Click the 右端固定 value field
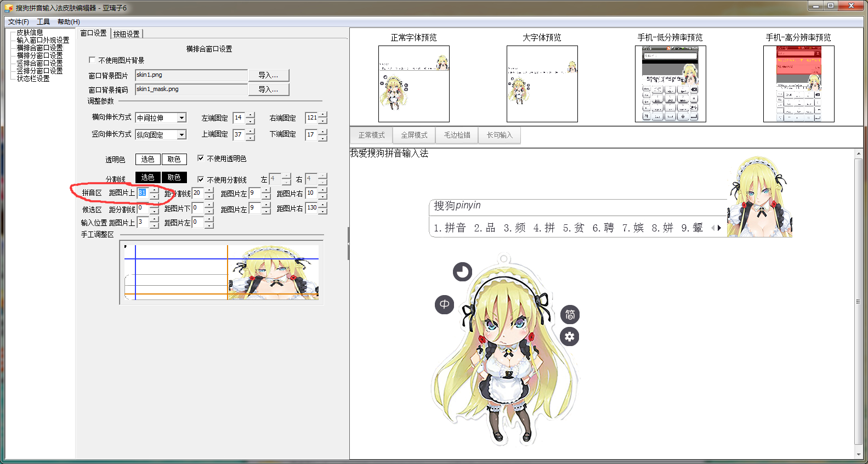The image size is (868, 464). 311,118
